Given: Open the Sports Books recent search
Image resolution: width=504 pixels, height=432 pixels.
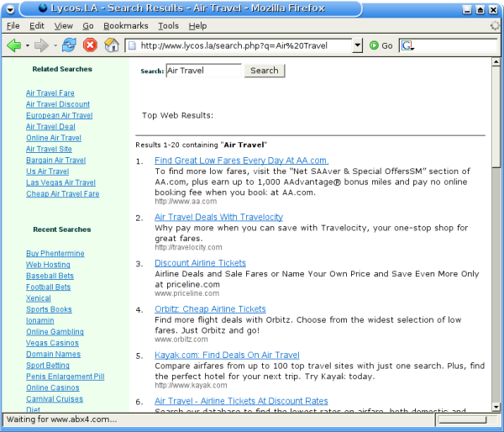Looking at the screenshot, I should pyautogui.click(x=49, y=309).
